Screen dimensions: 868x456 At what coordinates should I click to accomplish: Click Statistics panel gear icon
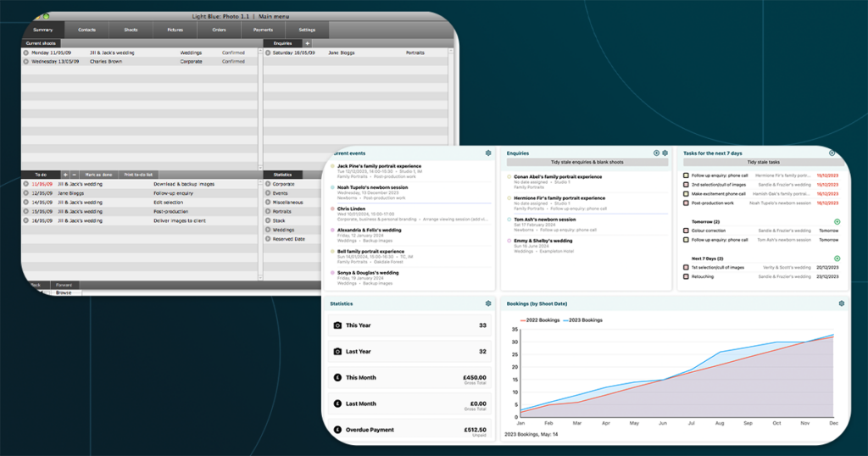pyautogui.click(x=488, y=303)
